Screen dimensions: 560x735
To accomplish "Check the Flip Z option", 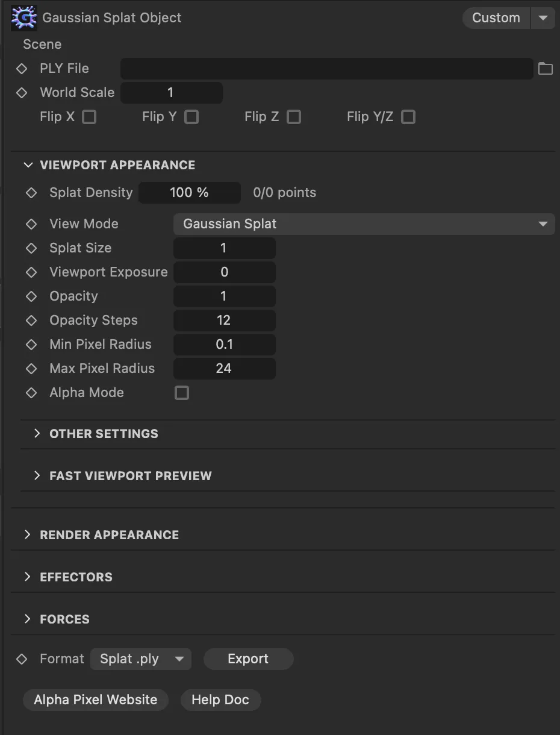I will 293,117.
